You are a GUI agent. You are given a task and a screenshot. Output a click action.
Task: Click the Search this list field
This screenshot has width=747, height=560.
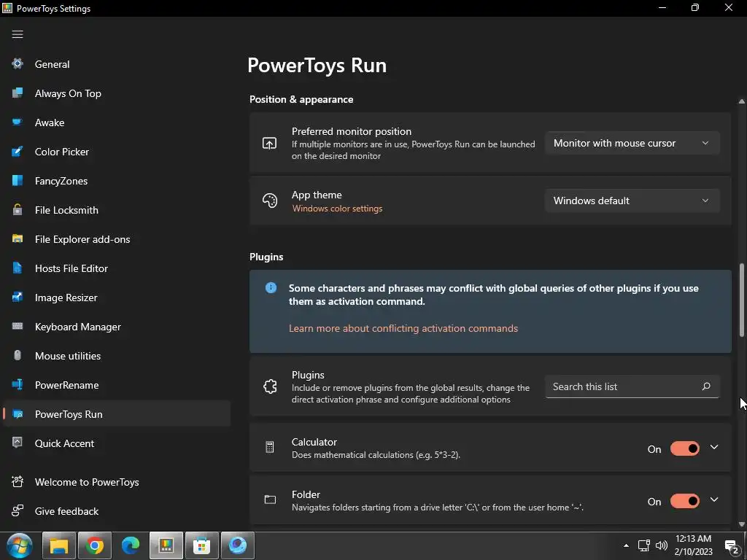[632, 386]
